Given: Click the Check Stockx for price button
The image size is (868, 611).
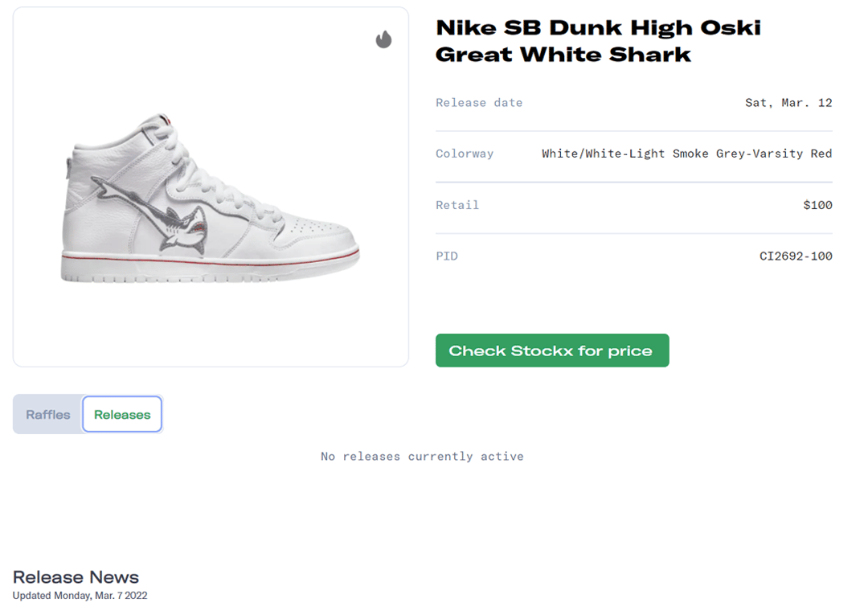Looking at the screenshot, I should pos(552,351).
